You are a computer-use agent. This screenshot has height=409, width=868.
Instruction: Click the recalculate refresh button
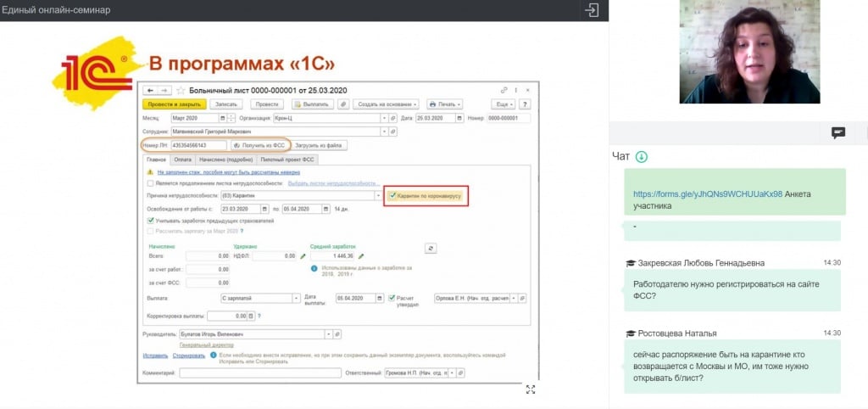431,249
